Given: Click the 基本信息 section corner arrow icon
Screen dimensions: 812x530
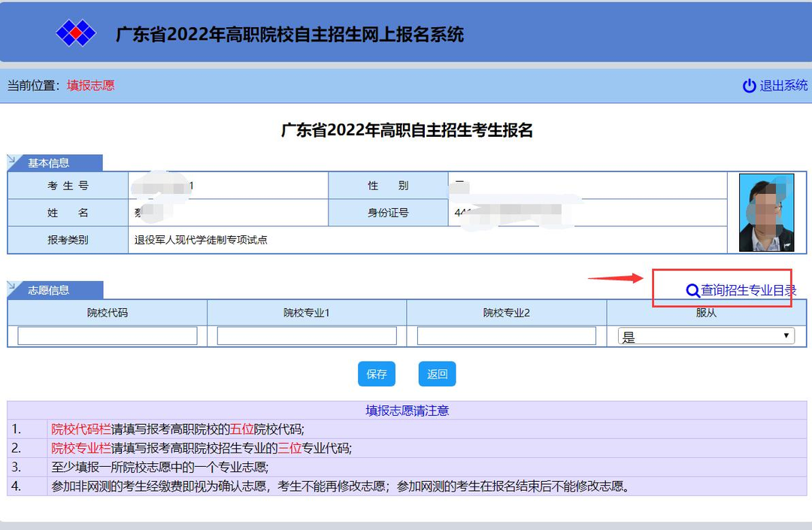Looking at the screenshot, I should pos(12,159).
